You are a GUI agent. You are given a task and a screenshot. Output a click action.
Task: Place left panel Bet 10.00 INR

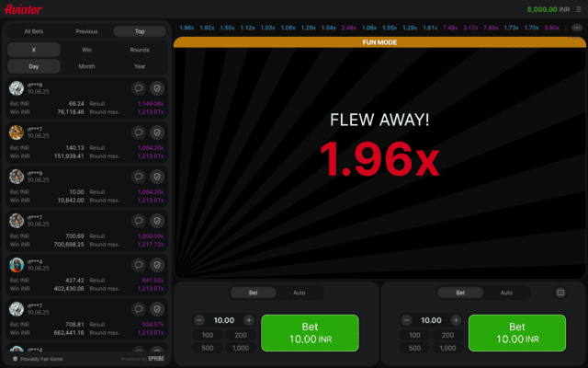click(310, 333)
